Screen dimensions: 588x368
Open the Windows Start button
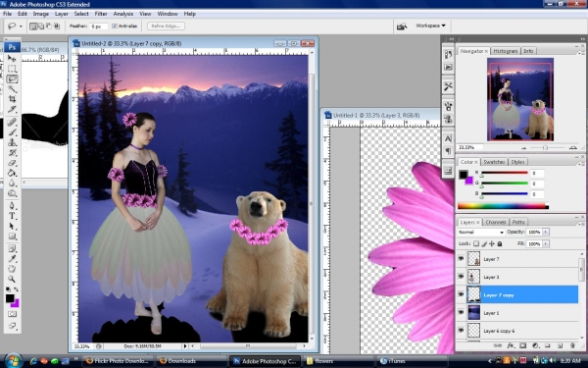13,361
